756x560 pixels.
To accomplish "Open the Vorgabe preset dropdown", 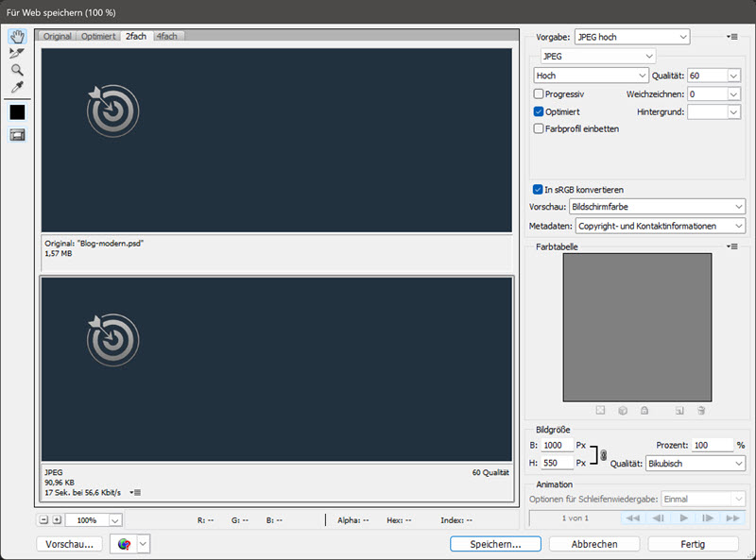I will tap(631, 36).
